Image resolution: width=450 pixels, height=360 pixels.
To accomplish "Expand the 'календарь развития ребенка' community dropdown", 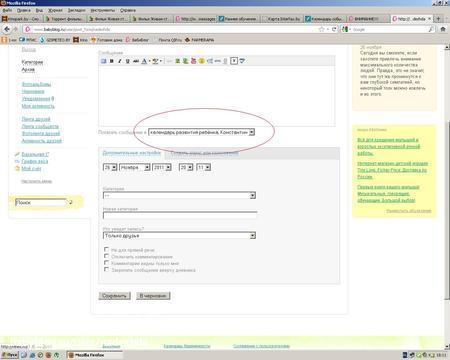I will 201,132.
